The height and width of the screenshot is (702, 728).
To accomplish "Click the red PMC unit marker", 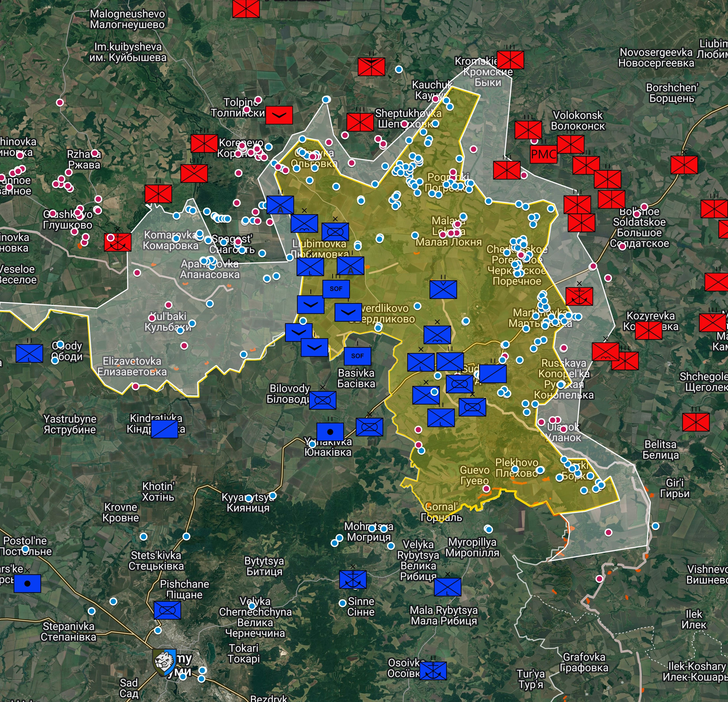I will pos(543,154).
